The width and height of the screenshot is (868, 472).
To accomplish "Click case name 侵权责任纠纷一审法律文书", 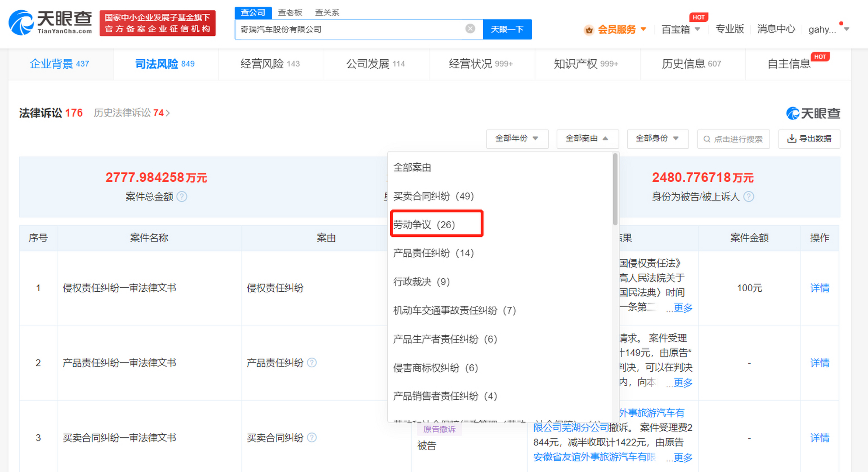I will coord(119,288).
